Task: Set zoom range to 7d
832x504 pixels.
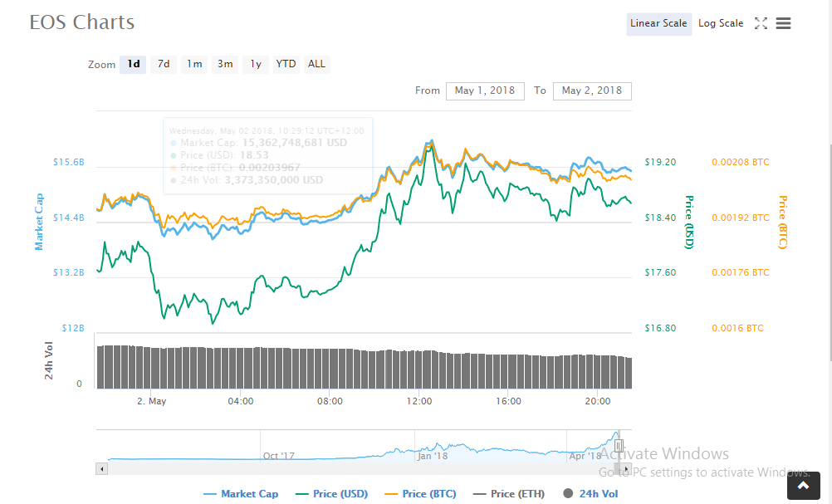Action: coord(164,64)
